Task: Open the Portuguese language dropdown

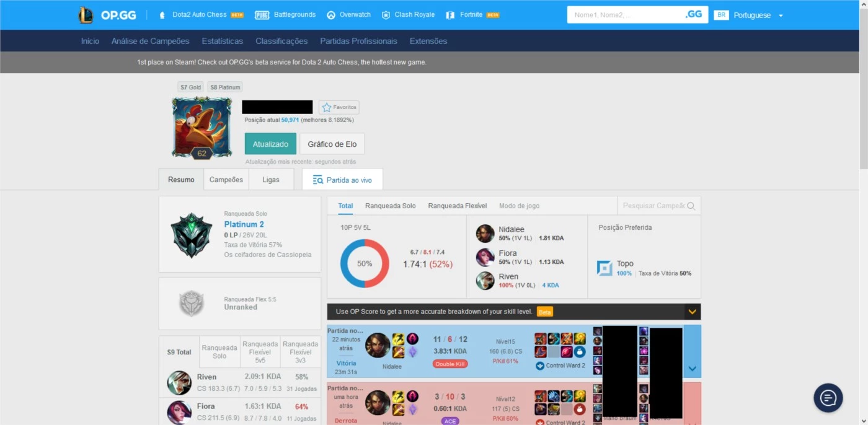Action: (758, 15)
